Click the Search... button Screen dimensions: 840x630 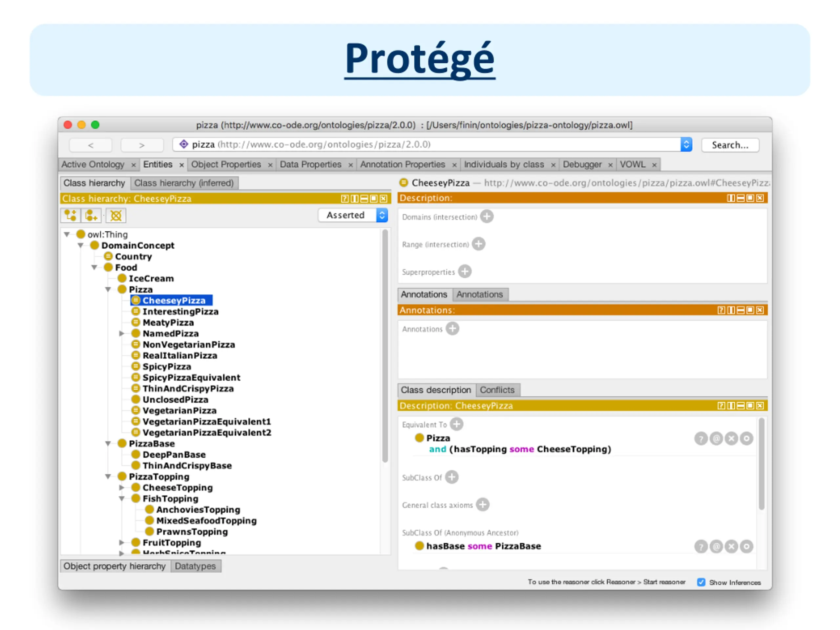[730, 145]
